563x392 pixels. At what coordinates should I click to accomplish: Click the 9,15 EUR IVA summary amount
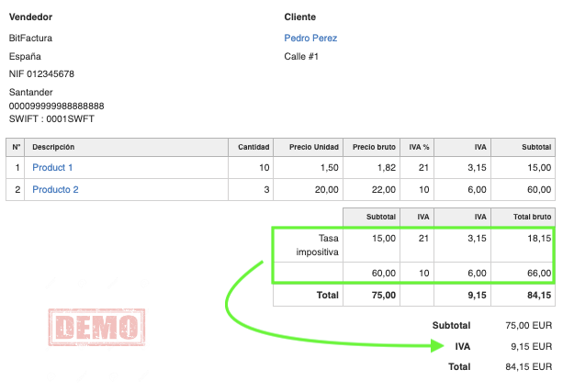[x=534, y=346]
